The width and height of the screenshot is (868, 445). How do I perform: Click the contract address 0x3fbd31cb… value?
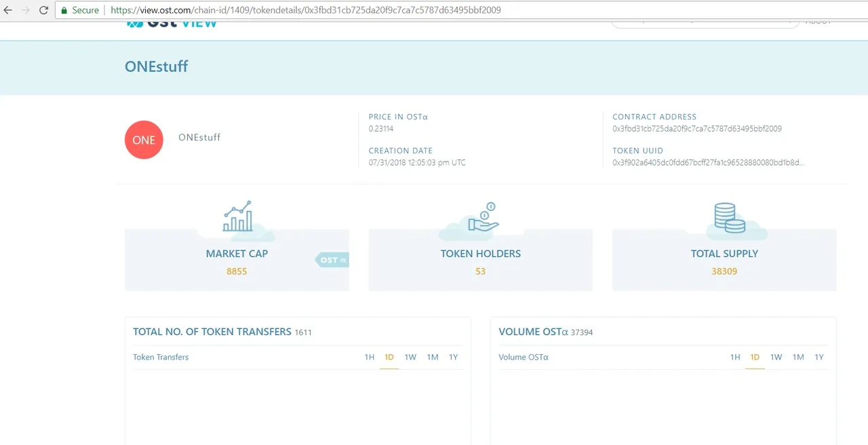tap(697, 129)
